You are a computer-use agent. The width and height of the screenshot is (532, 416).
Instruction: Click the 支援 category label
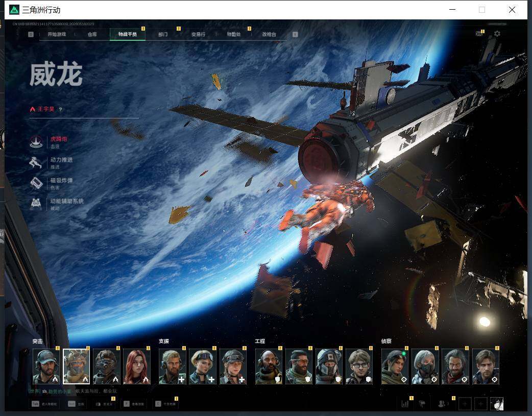(x=164, y=341)
